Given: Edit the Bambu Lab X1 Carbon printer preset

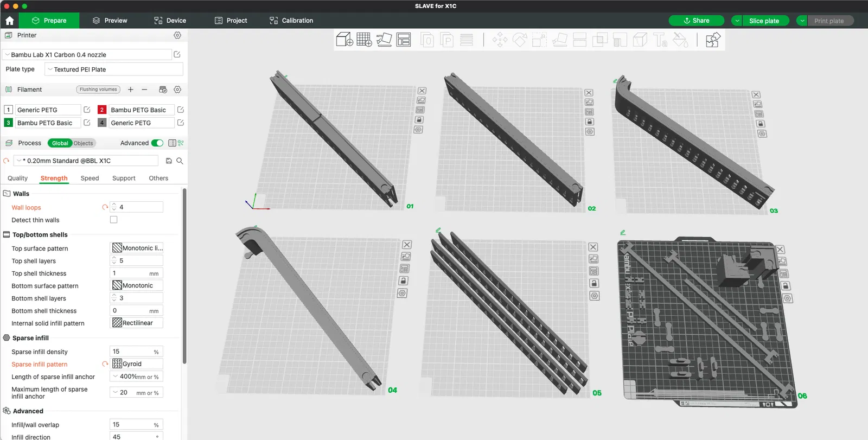Looking at the screenshot, I should point(177,55).
